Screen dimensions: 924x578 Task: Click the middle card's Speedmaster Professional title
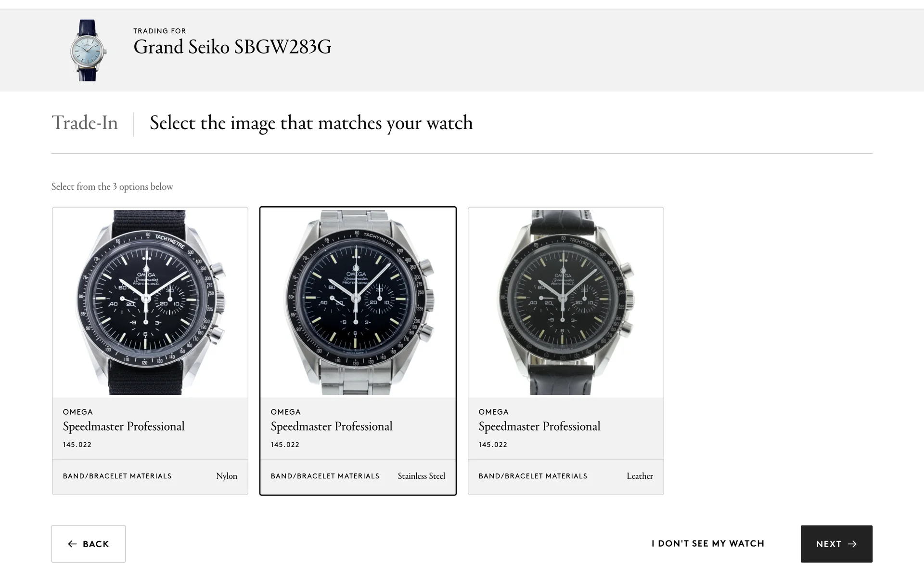[332, 426]
